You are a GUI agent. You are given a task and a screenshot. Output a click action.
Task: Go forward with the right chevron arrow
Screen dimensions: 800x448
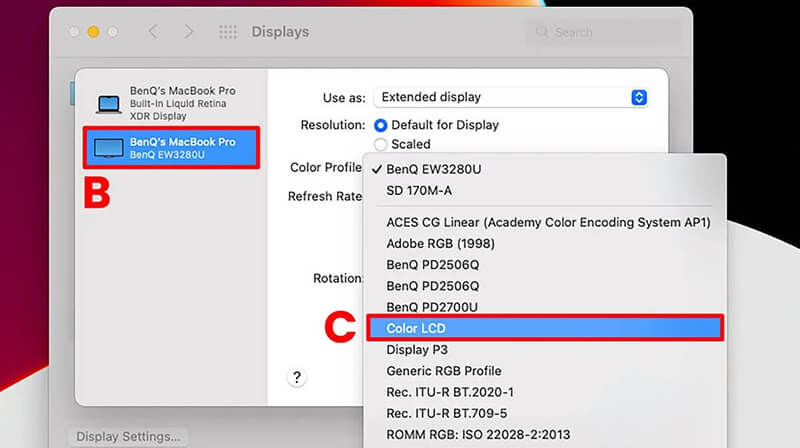pos(189,32)
